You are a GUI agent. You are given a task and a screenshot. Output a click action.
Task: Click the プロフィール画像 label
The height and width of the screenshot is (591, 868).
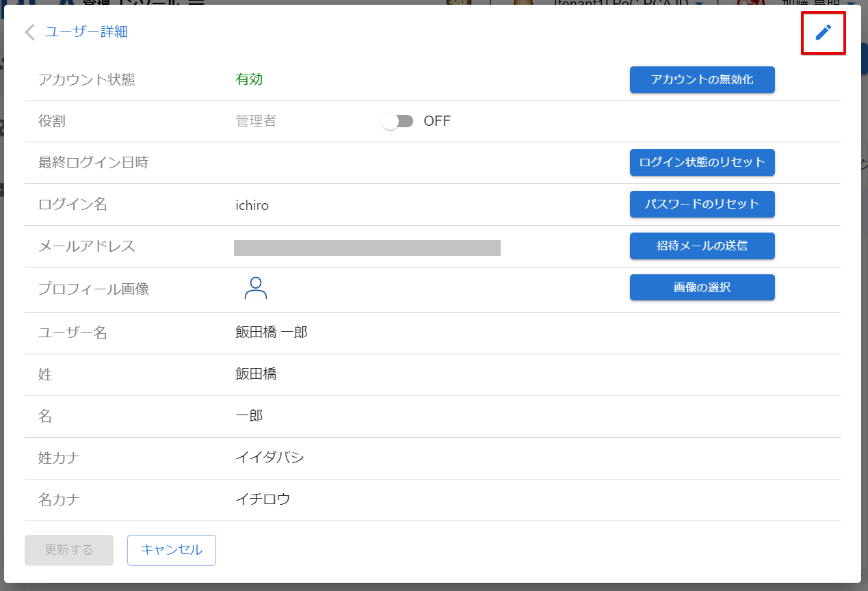(94, 289)
